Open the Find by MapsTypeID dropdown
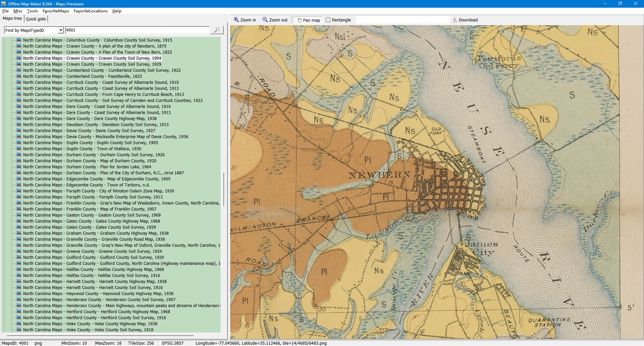The width and height of the screenshot is (644, 346). [61, 30]
